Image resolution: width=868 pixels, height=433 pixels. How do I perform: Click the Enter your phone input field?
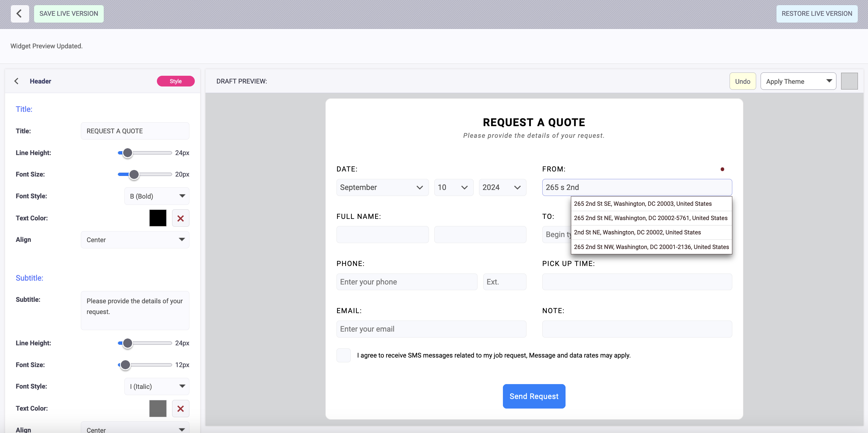(407, 282)
